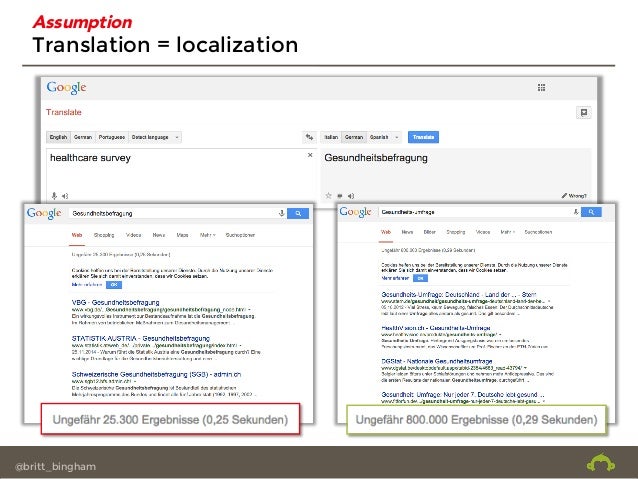
Task: Open 'Nur jeder 7. Deutsche lebt gesund' result
Action: tap(463, 394)
